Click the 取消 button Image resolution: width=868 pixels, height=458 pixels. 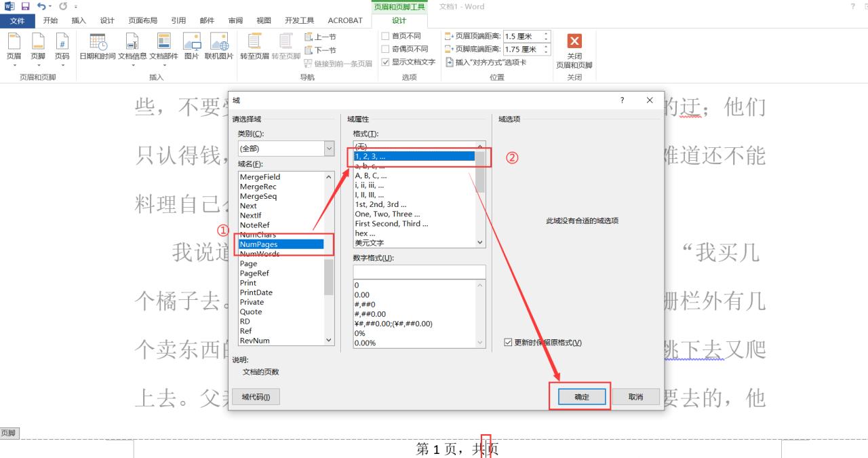[635, 397]
